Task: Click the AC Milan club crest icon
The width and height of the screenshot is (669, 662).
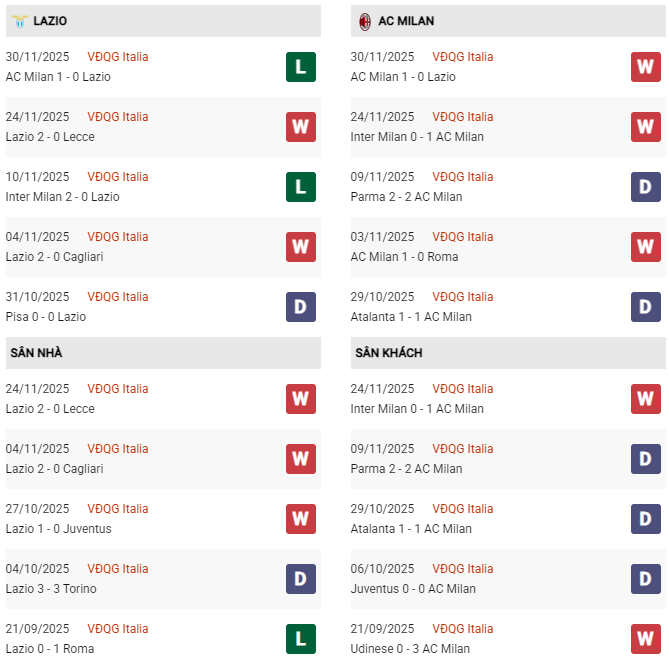Action: point(365,21)
